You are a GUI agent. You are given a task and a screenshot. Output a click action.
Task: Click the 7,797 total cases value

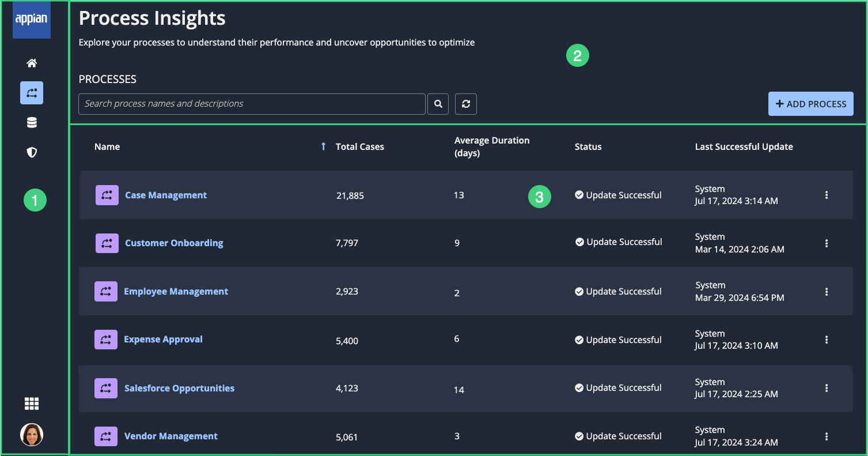pos(347,243)
